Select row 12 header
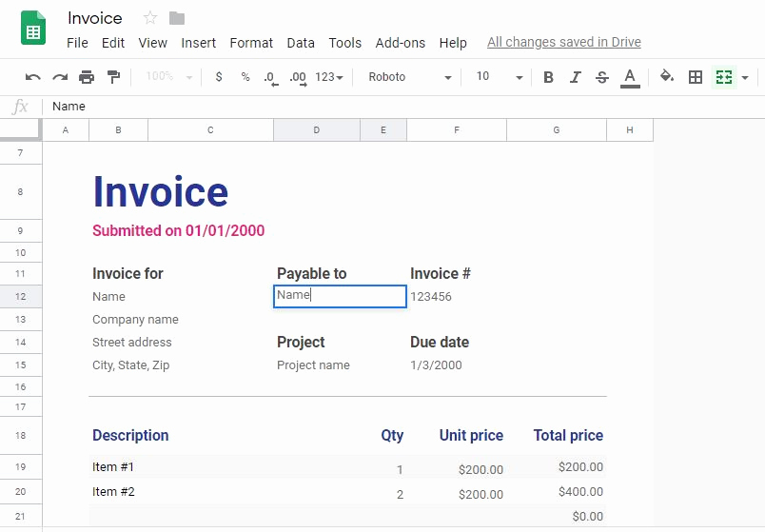The width and height of the screenshot is (765, 532). [x=21, y=296]
